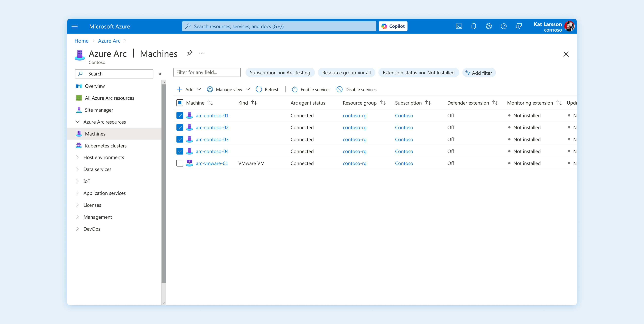The width and height of the screenshot is (644, 324).
Task: Uncheck the arc-contoso-02 machine row
Action: click(179, 127)
